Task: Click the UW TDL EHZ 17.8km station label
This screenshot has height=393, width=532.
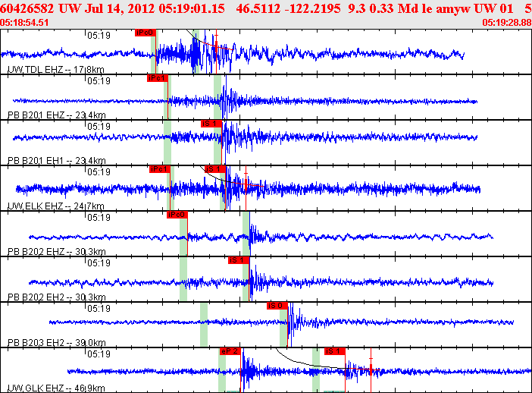Action: coord(56,70)
